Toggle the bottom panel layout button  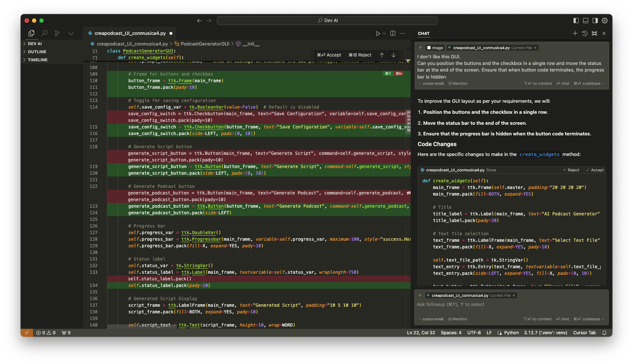click(x=586, y=21)
